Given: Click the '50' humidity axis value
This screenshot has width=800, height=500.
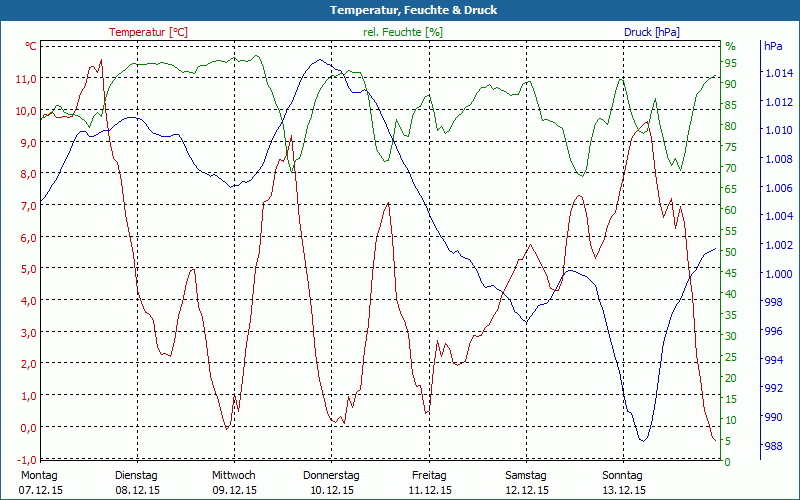Looking at the screenshot, I should coord(731,252).
